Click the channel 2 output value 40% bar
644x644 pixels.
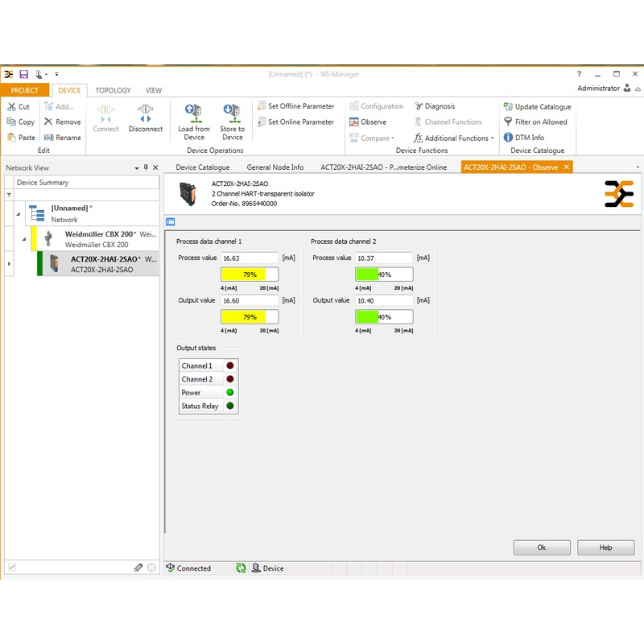pyautogui.click(x=384, y=317)
